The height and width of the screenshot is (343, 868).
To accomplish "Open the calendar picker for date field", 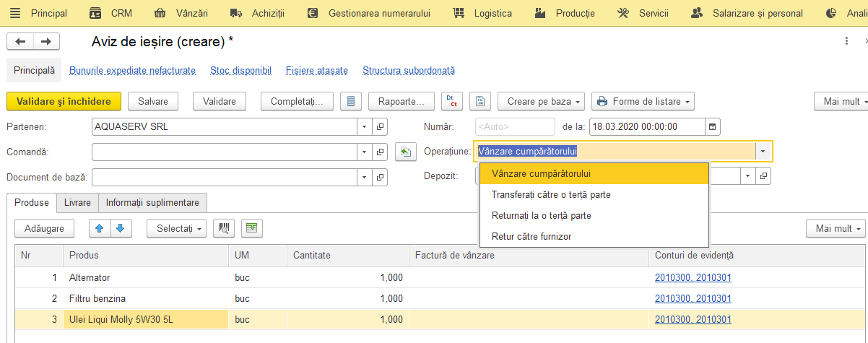I will point(713,126).
